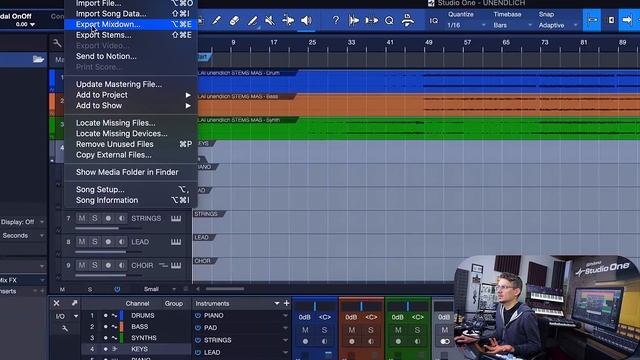Image resolution: width=640 pixels, height=360 pixels.
Task: Choose Export Stems menu entry
Action: tap(131, 35)
